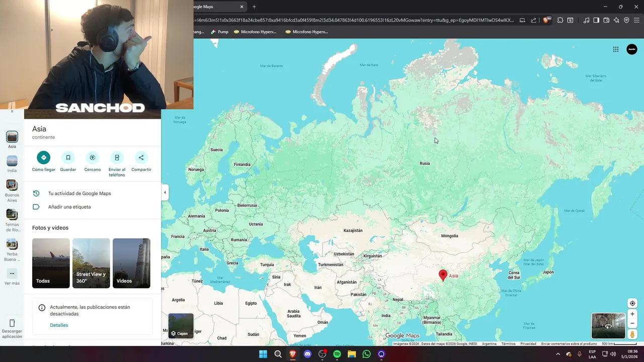
Task: Switch to the Google Maps browser tab
Action: point(214,7)
